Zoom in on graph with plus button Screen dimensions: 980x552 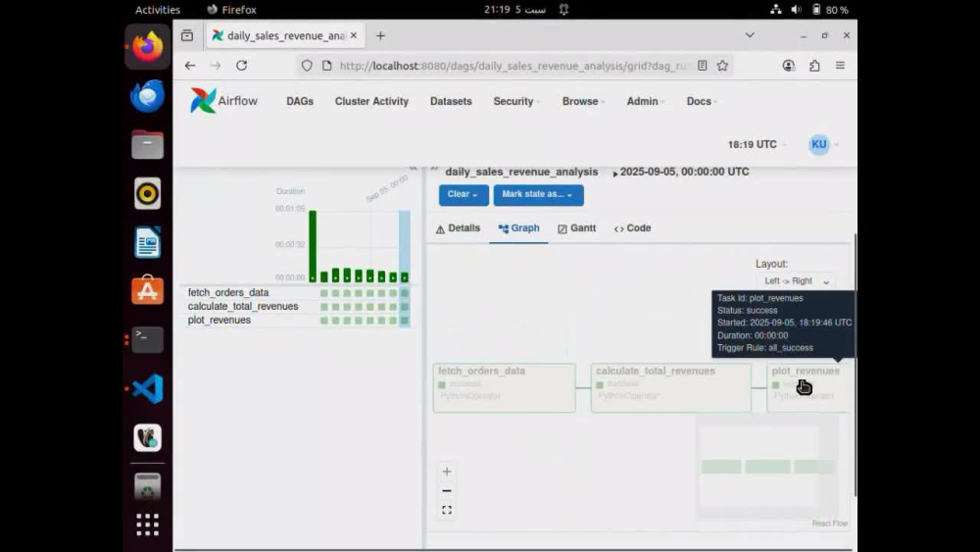[x=447, y=472]
